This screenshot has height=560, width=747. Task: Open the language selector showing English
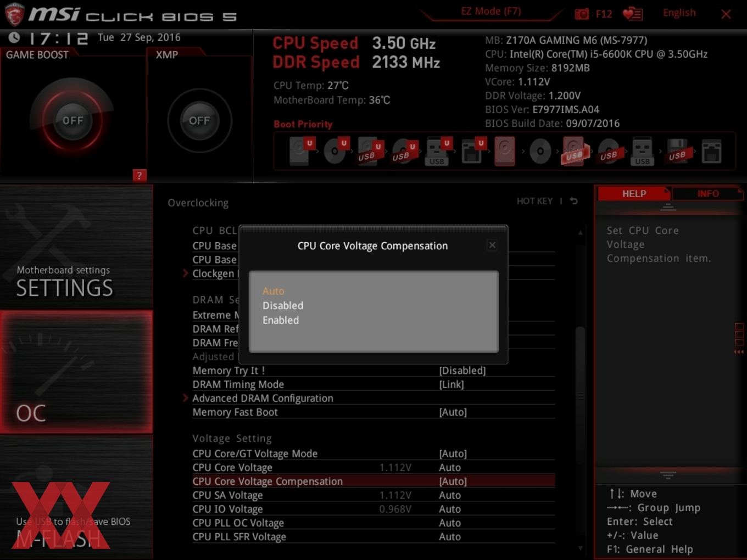pos(679,13)
